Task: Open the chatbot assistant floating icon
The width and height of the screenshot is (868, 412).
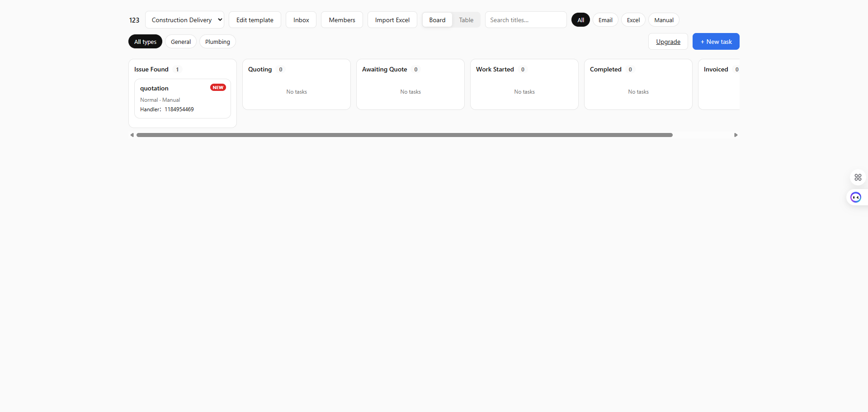Action: coord(856,197)
